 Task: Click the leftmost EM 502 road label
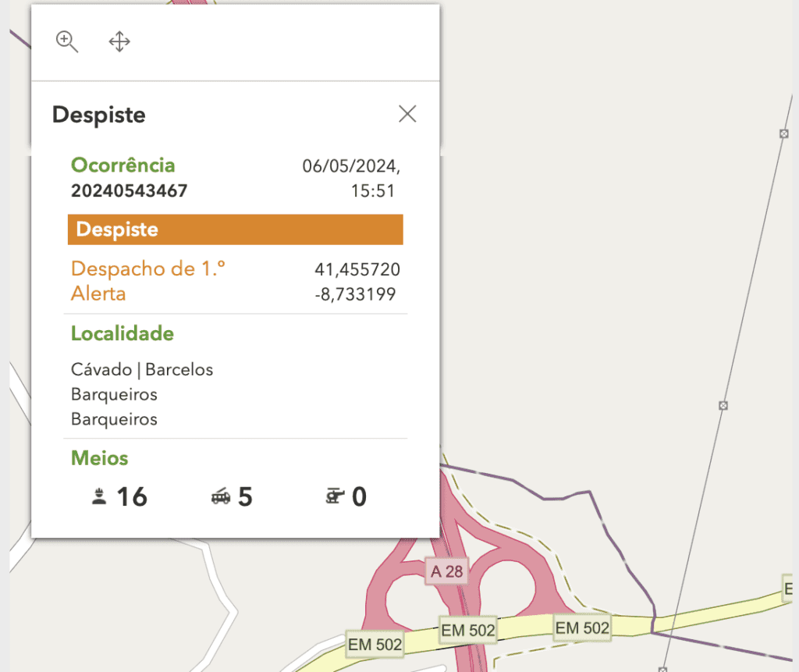pos(375,644)
